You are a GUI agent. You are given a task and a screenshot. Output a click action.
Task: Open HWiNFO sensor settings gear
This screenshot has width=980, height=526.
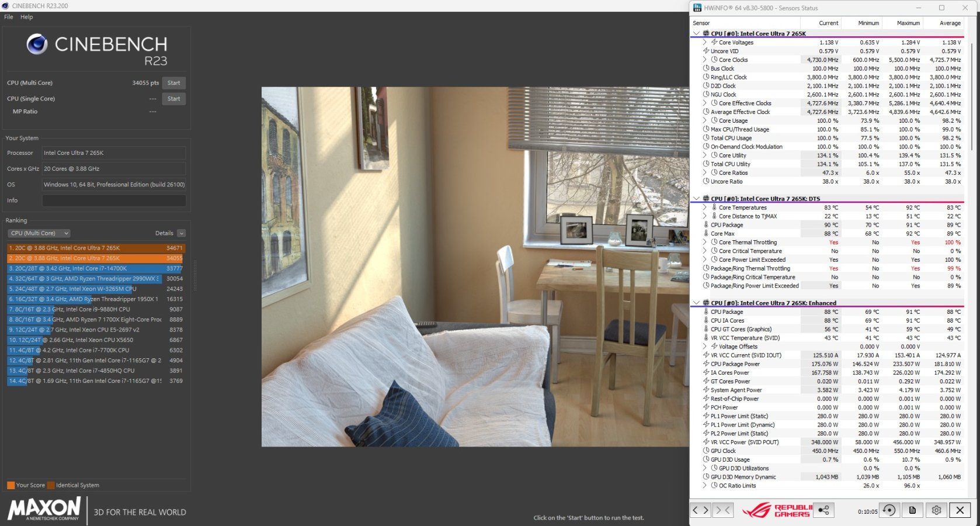[936, 510]
